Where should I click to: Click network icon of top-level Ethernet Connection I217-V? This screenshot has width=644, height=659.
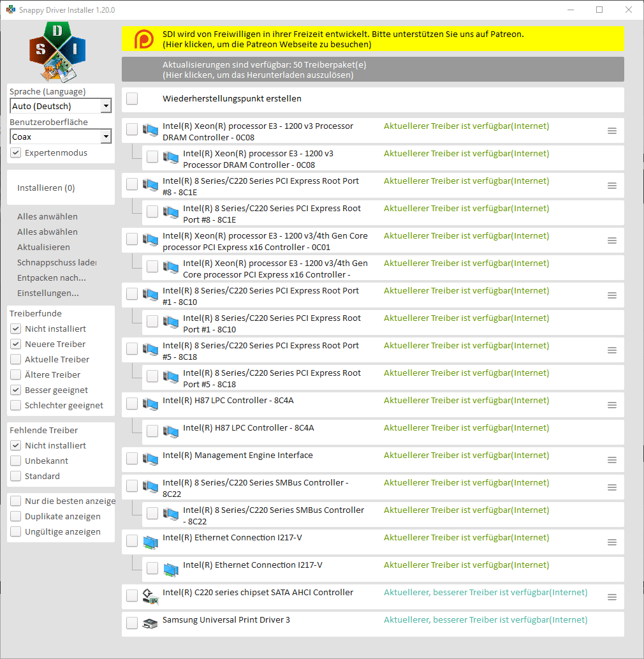[x=150, y=542]
